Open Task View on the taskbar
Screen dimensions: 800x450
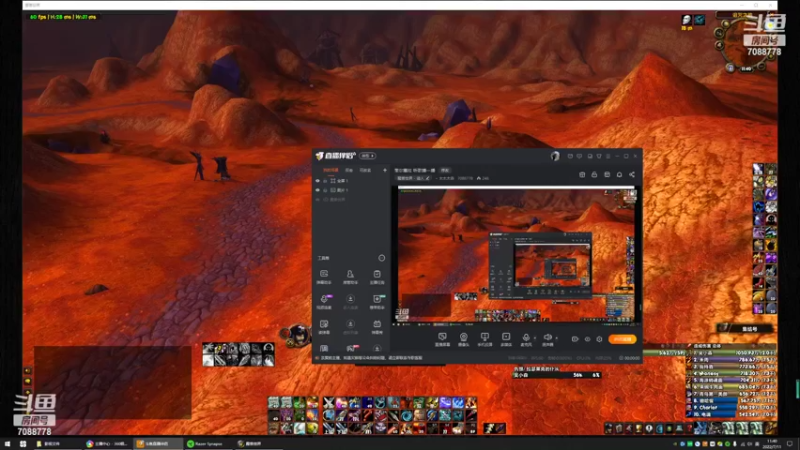[x=23, y=444]
